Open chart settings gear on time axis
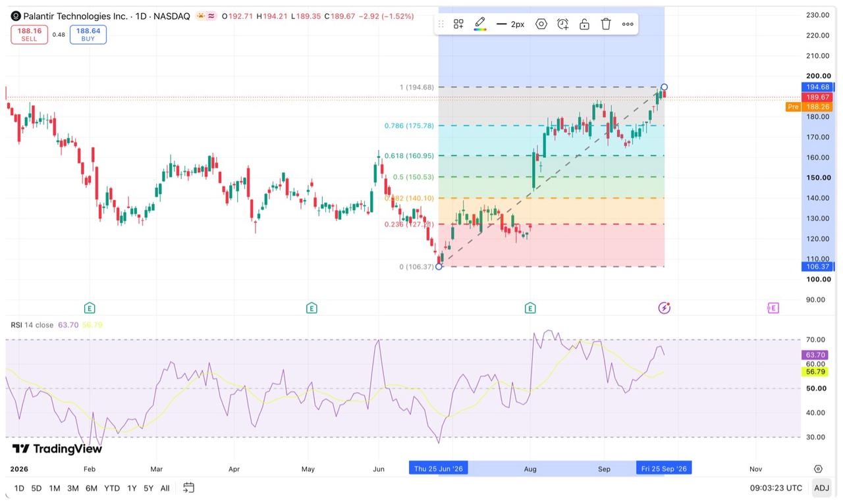 [x=818, y=469]
